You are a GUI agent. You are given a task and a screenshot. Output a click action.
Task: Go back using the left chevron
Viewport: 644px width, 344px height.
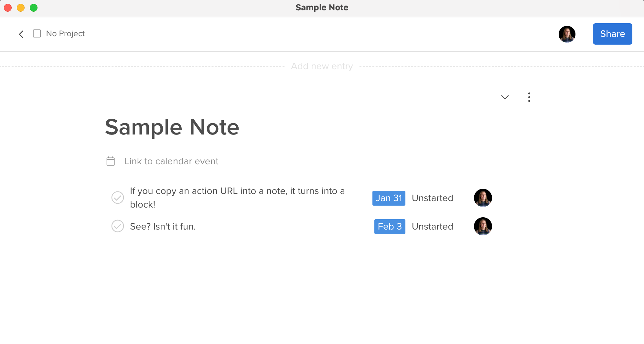[x=21, y=34]
